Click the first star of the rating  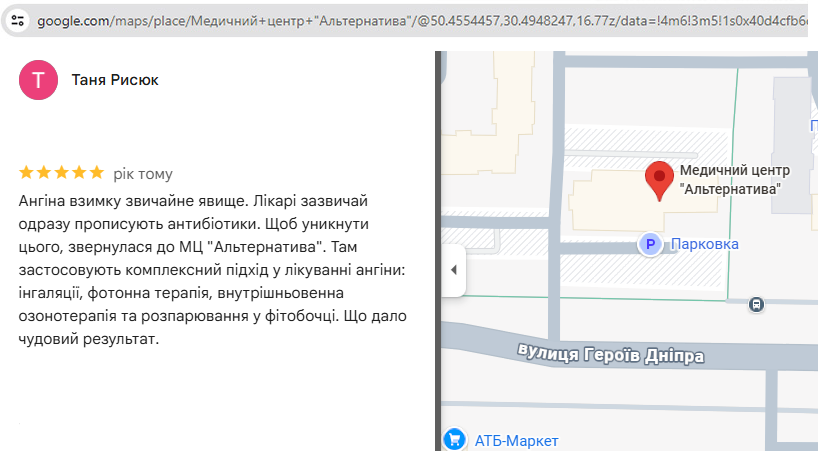coord(27,172)
